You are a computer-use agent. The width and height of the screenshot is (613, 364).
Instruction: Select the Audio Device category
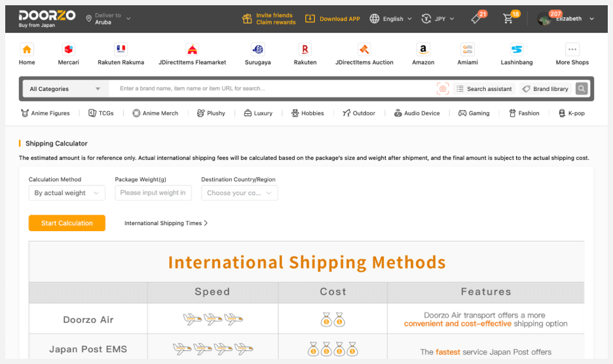click(x=417, y=113)
